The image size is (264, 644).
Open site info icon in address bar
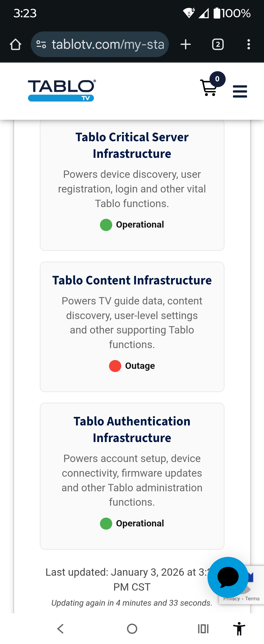point(41,44)
